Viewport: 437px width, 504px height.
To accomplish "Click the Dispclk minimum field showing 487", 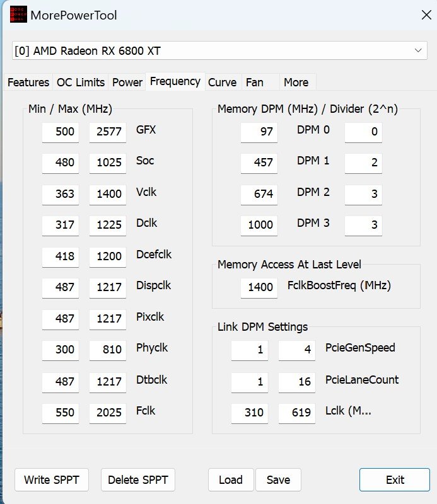I will 61,287.
